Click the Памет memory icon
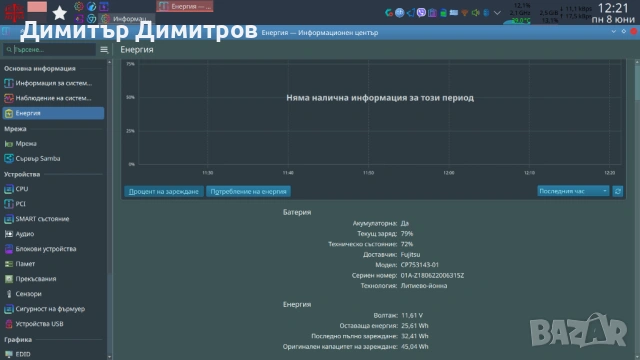640x360 pixels. pos(9,264)
